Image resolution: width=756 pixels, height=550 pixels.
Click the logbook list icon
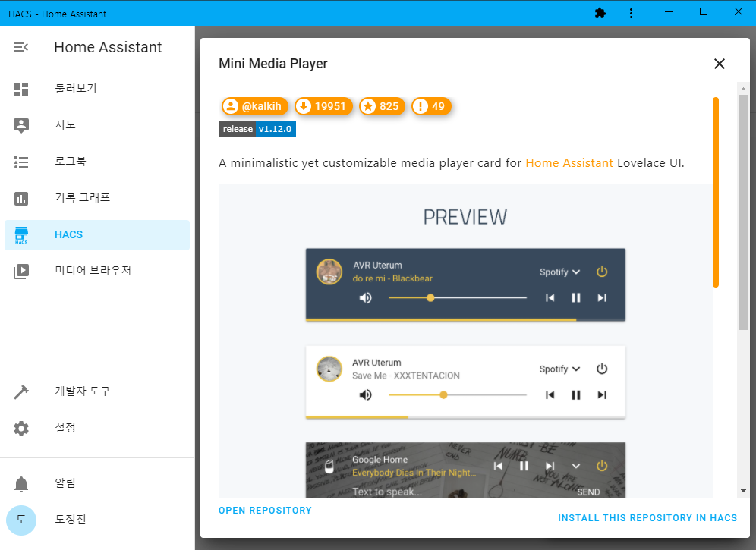pyautogui.click(x=21, y=162)
